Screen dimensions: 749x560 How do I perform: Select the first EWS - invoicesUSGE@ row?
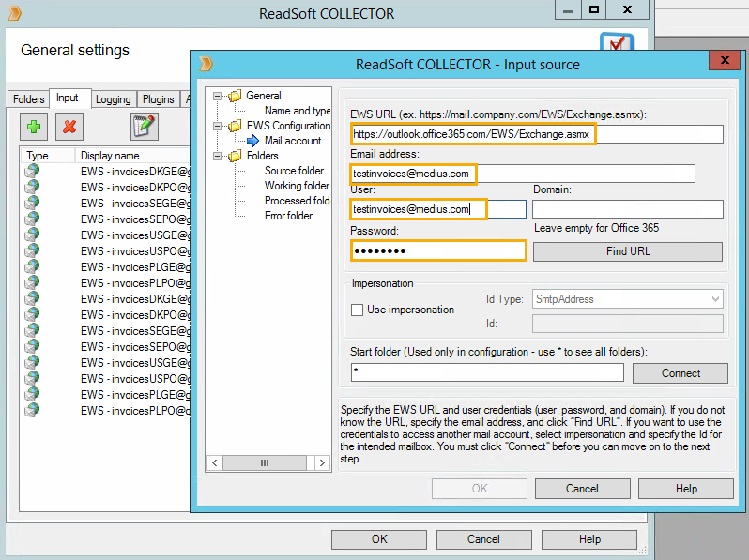(x=105, y=235)
